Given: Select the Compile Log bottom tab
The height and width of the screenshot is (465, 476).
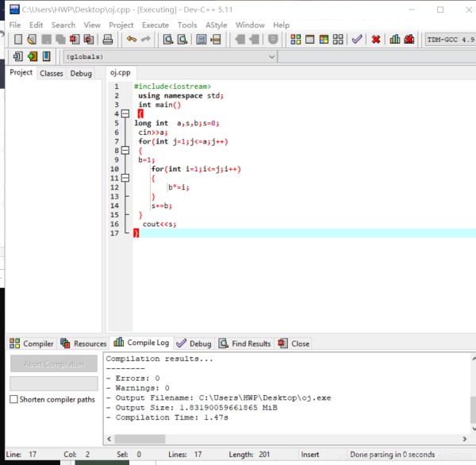Looking at the screenshot, I should (x=141, y=343).
